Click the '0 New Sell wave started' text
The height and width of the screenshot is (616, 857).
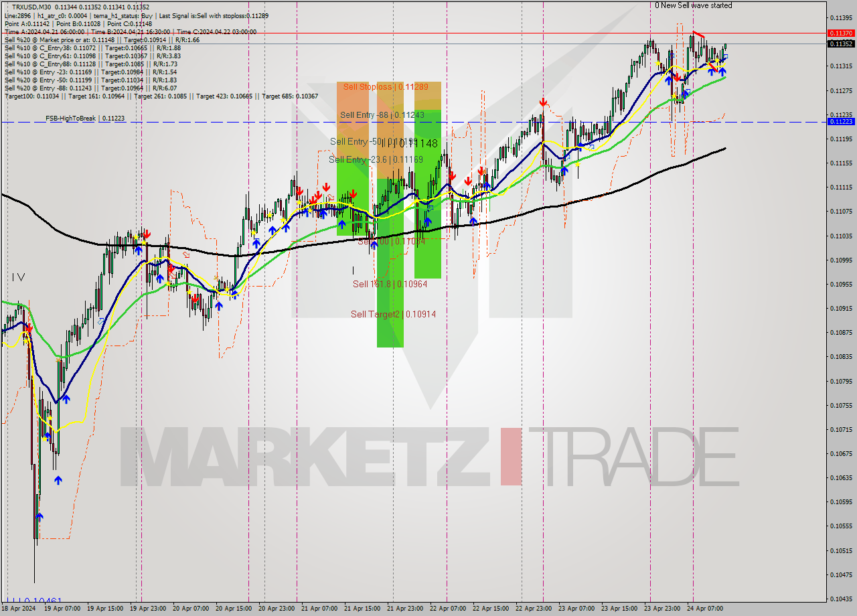(694, 5)
